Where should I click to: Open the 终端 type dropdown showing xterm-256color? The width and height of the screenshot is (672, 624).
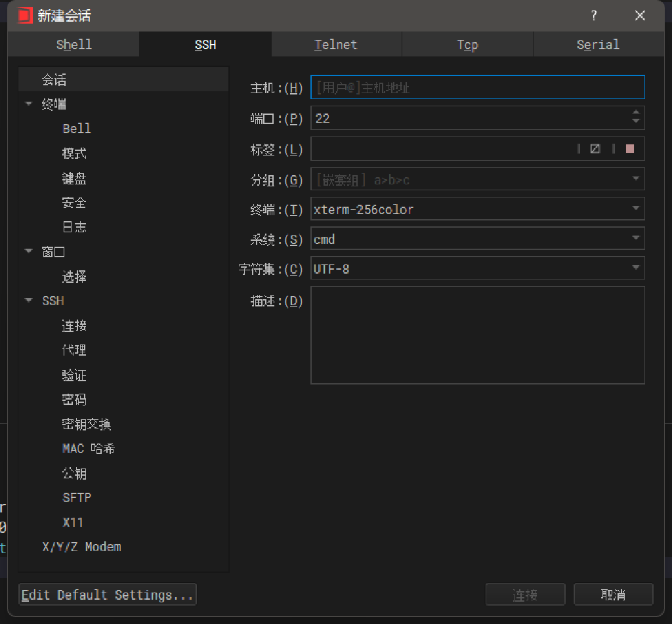(635, 209)
